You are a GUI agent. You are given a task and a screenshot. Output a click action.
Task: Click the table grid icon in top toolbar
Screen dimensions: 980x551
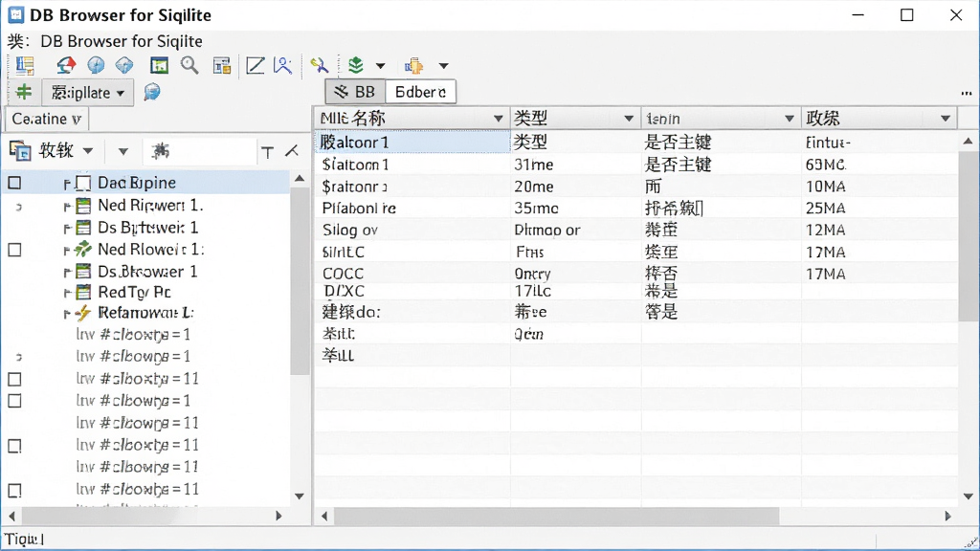25,66
